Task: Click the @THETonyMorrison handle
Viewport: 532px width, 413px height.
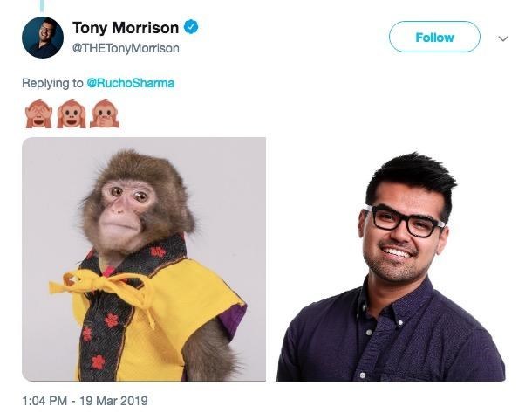Action: (126, 48)
